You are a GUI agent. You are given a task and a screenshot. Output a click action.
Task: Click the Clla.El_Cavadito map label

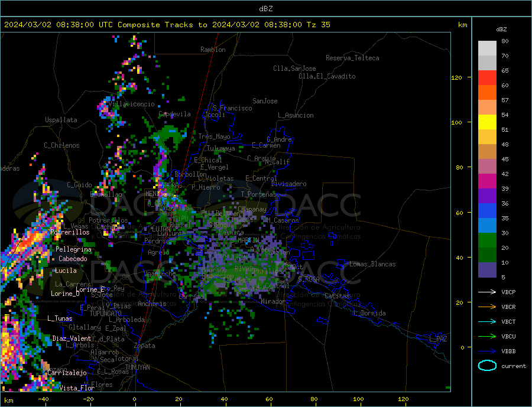327,76
